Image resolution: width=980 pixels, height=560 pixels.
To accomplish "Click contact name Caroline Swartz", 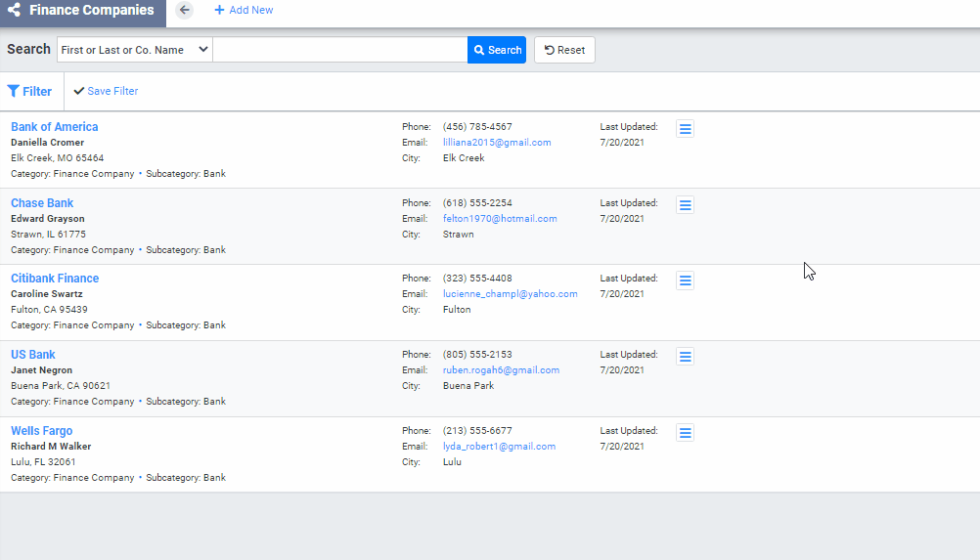I will coord(47,294).
